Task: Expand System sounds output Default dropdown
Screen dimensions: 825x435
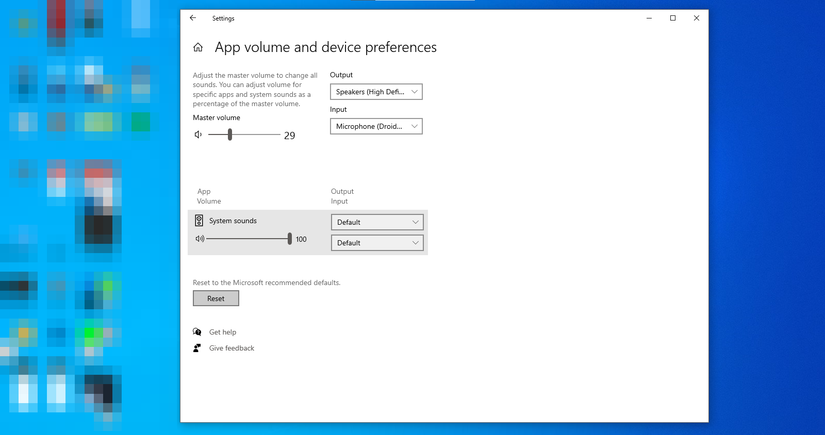Action: pos(377,222)
